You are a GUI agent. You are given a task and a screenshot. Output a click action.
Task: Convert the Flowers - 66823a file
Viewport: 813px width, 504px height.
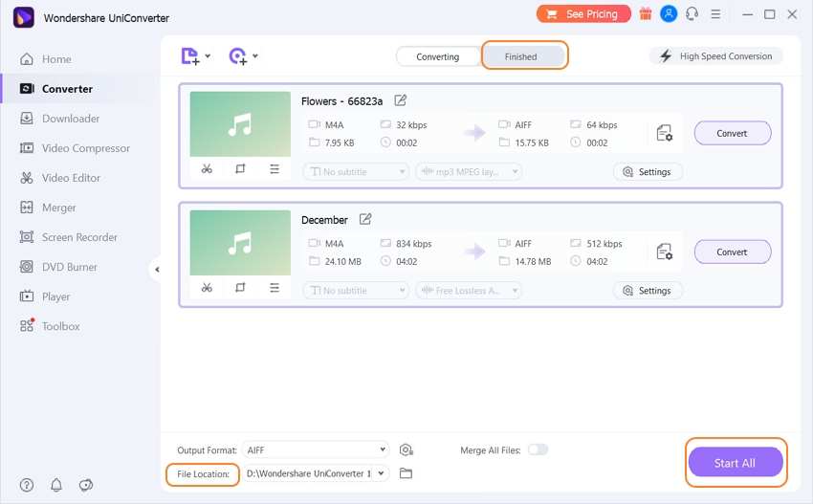coord(732,133)
